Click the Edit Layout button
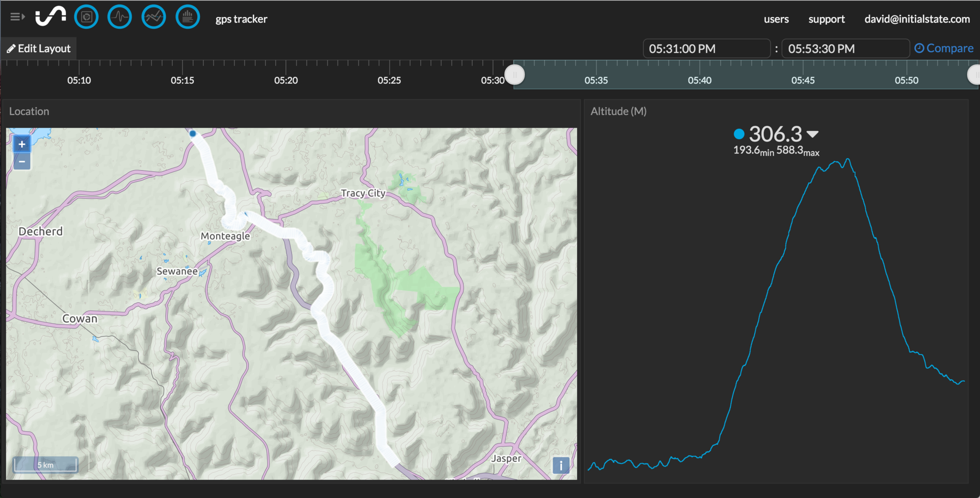Image resolution: width=980 pixels, height=498 pixels. click(39, 49)
